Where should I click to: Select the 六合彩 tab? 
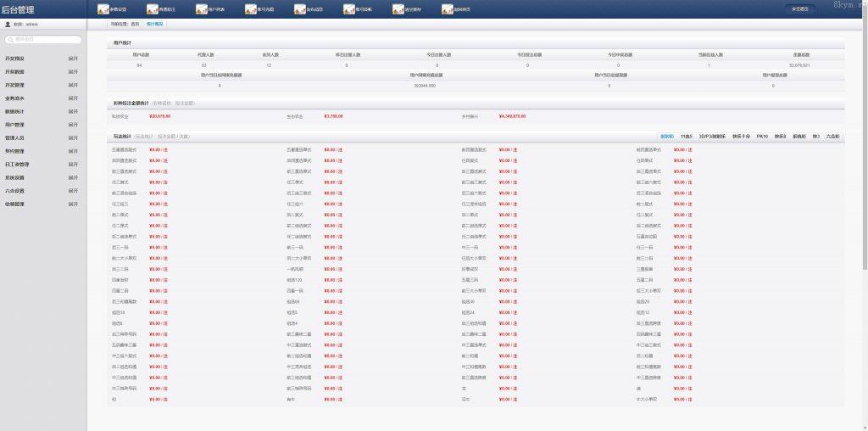[x=833, y=136]
